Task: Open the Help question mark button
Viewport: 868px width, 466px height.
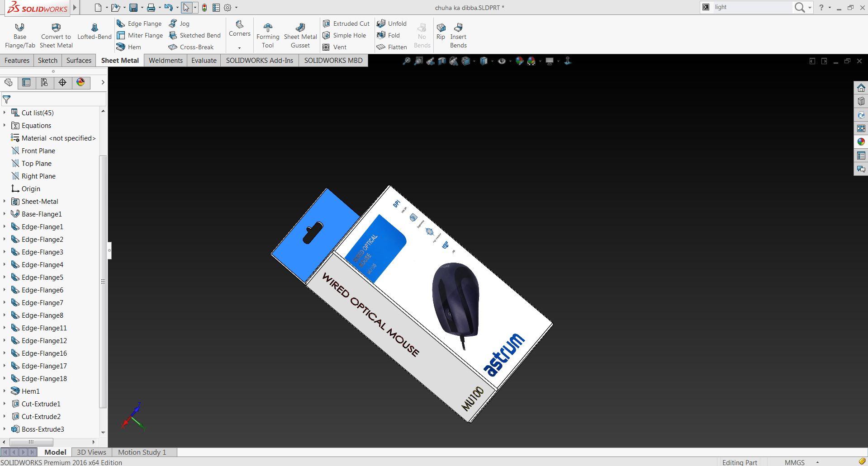Action: point(821,7)
